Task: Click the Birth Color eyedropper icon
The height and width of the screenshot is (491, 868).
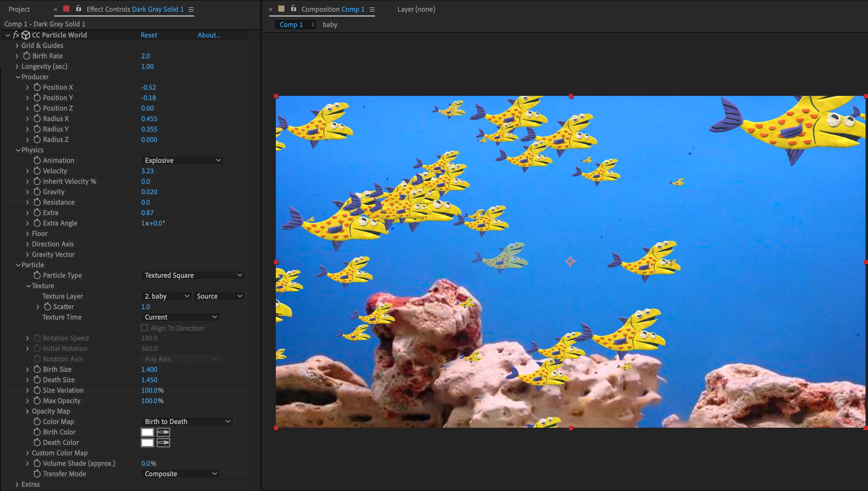Action: pos(163,432)
